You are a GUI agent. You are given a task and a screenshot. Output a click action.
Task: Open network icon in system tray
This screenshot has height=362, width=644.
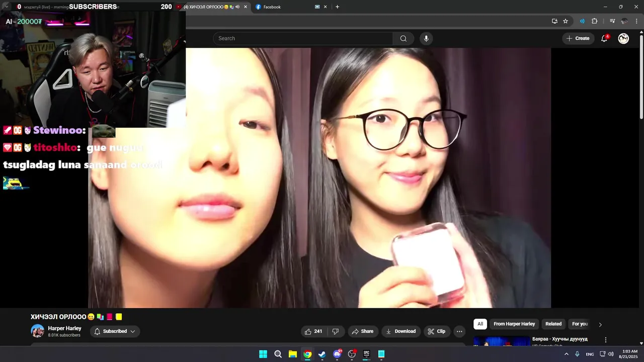pyautogui.click(x=602, y=354)
